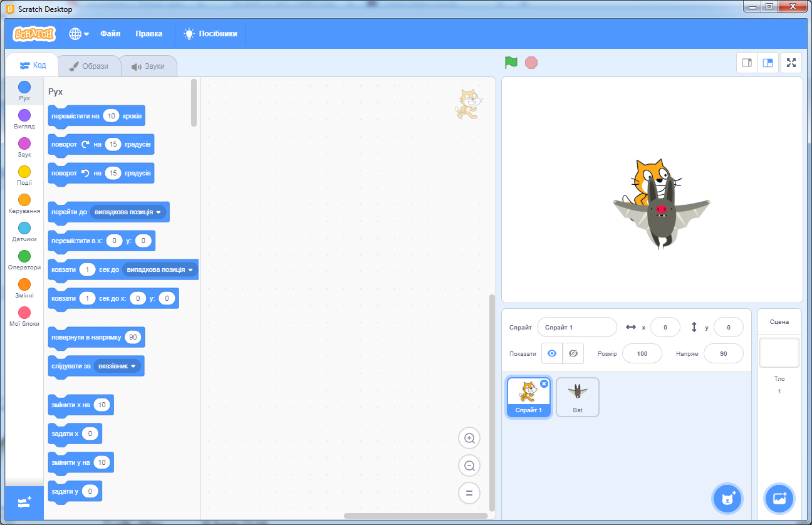Click the block palette vertical scrollbar

click(x=194, y=102)
